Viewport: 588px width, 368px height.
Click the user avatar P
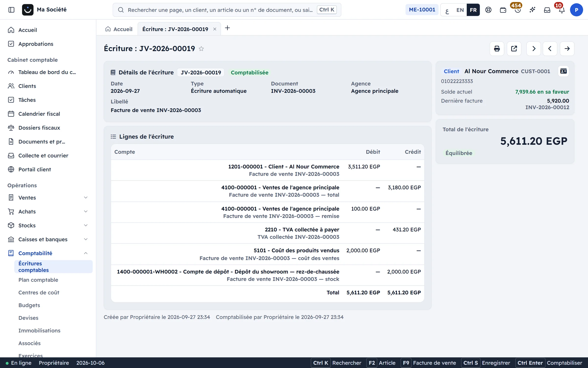tap(576, 10)
